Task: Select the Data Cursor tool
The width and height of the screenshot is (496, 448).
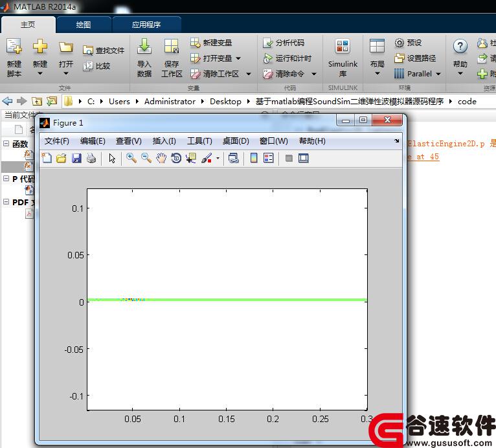Action: click(191, 158)
